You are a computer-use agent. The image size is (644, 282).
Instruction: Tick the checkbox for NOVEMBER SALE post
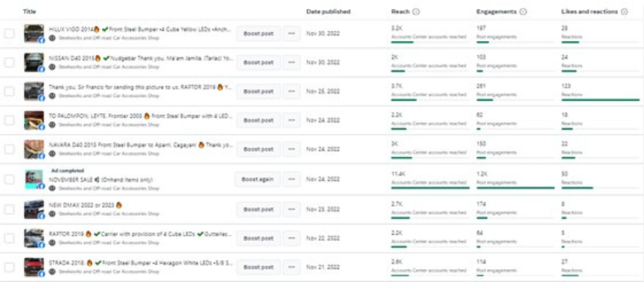10,179
